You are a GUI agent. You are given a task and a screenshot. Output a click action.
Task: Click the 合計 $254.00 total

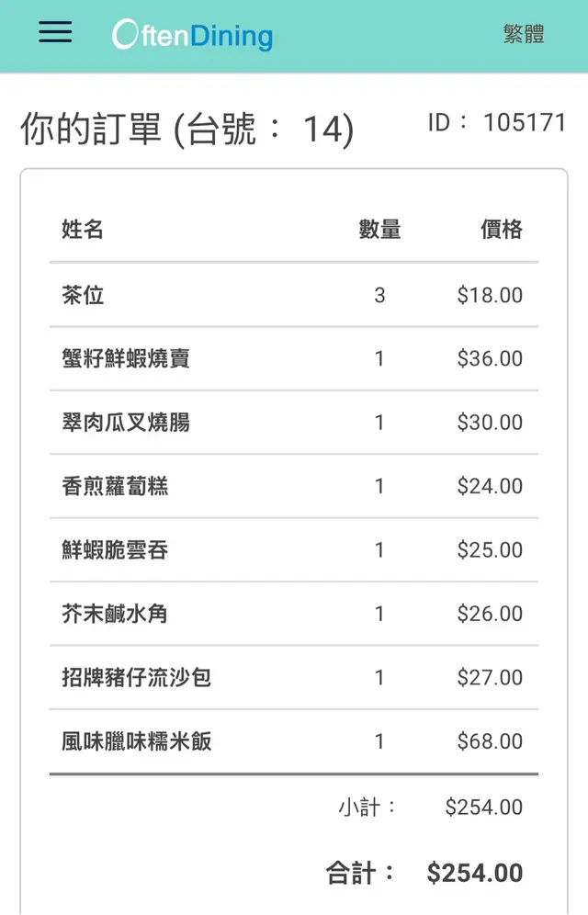pyautogui.click(x=474, y=873)
